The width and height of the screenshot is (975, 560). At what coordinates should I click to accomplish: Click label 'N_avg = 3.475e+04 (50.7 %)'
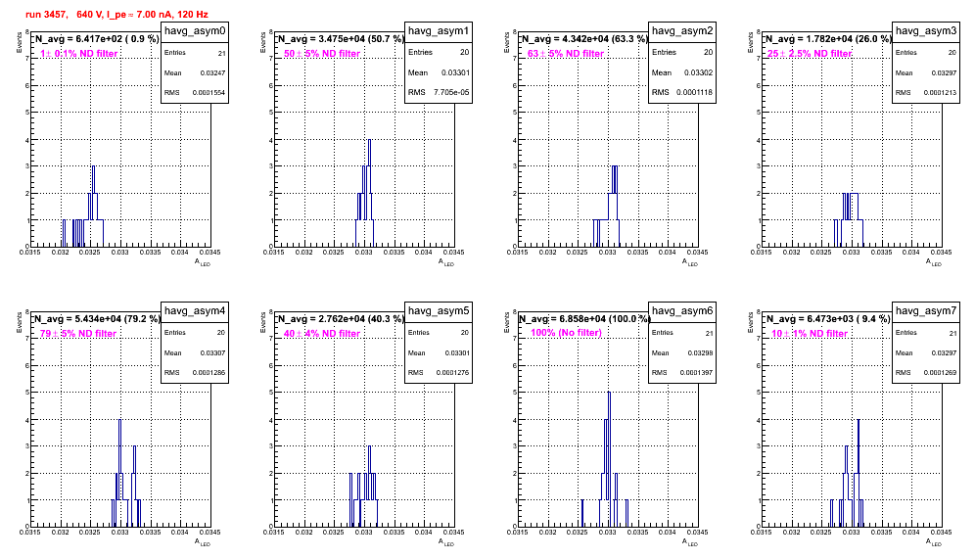pos(340,39)
